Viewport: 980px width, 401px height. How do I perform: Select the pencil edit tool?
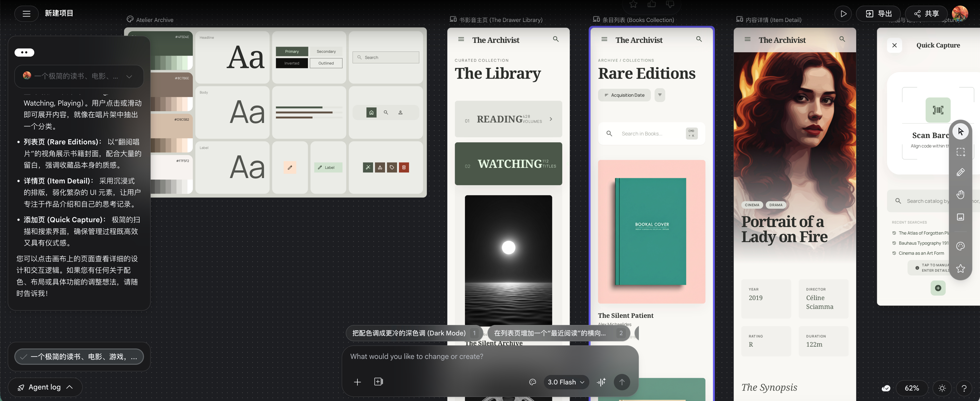pos(960,172)
